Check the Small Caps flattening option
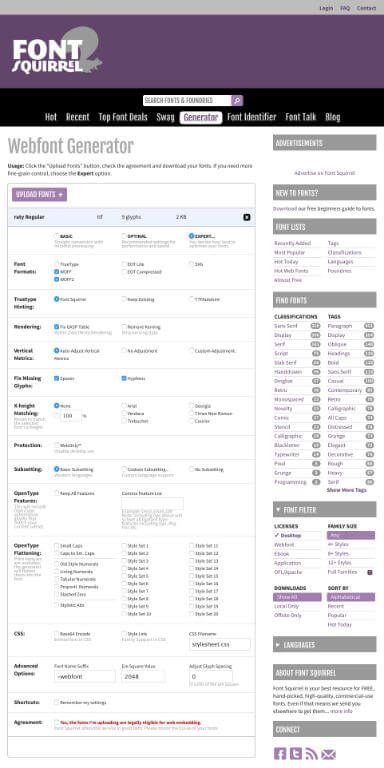384x768 pixels. click(57, 546)
